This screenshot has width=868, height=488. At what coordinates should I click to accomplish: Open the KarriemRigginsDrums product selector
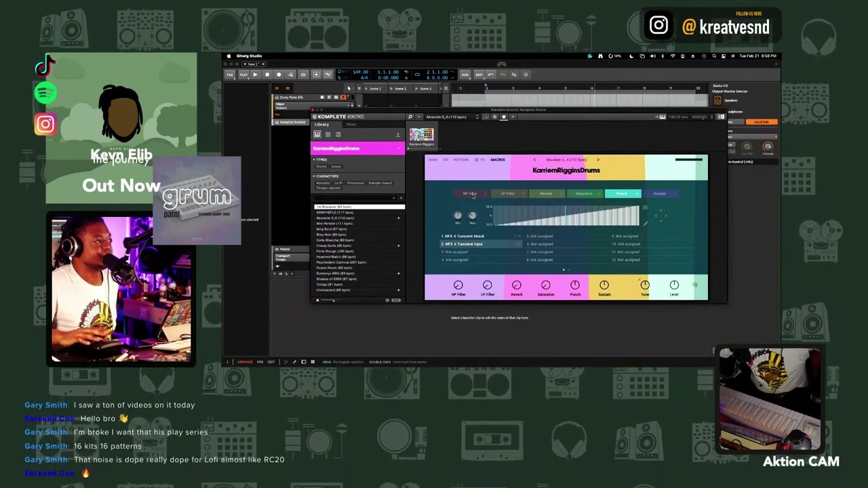click(x=357, y=148)
